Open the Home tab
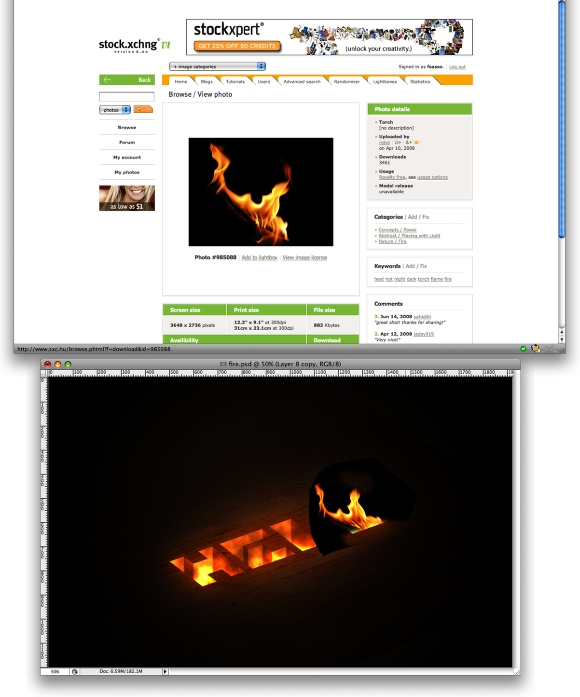The image size is (580, 697). point(180,81)
